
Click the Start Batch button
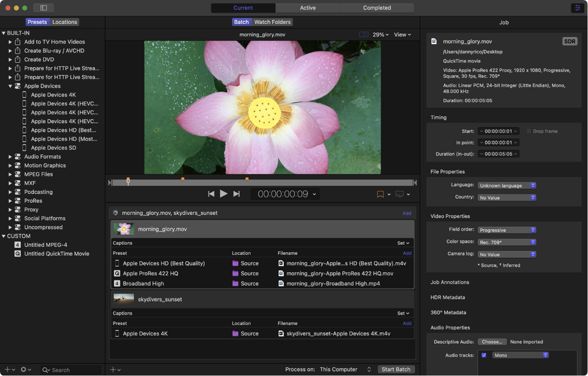pyautogui.click(x=395, y=369)
